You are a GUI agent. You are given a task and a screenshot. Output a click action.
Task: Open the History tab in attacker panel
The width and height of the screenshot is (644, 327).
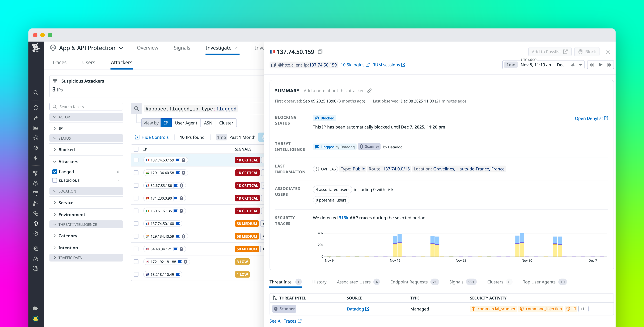[x=319, y=282]
